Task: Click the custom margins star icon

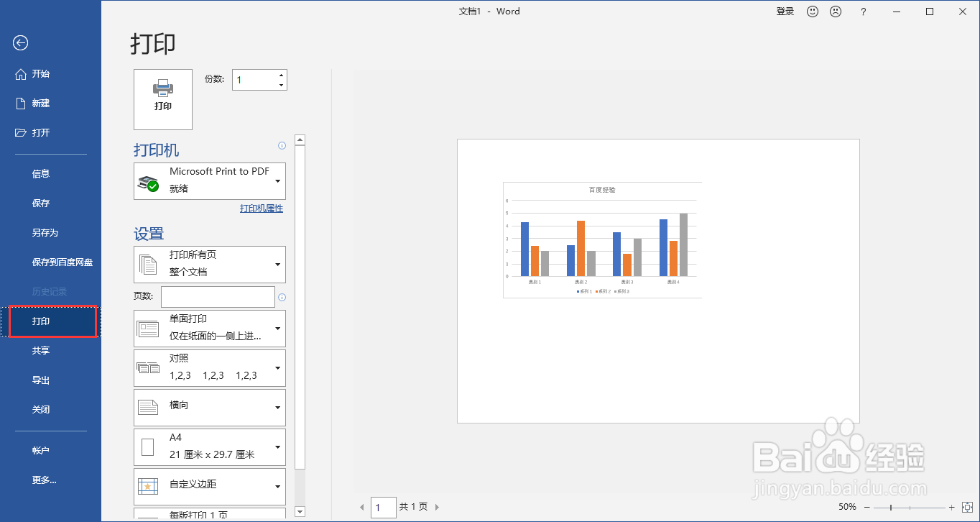Action: 148,487
